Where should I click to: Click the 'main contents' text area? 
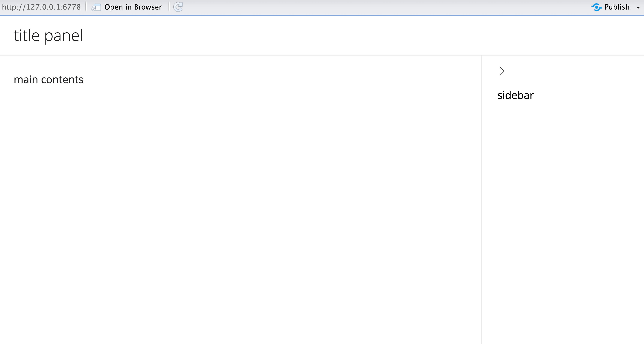coord(49,79)
